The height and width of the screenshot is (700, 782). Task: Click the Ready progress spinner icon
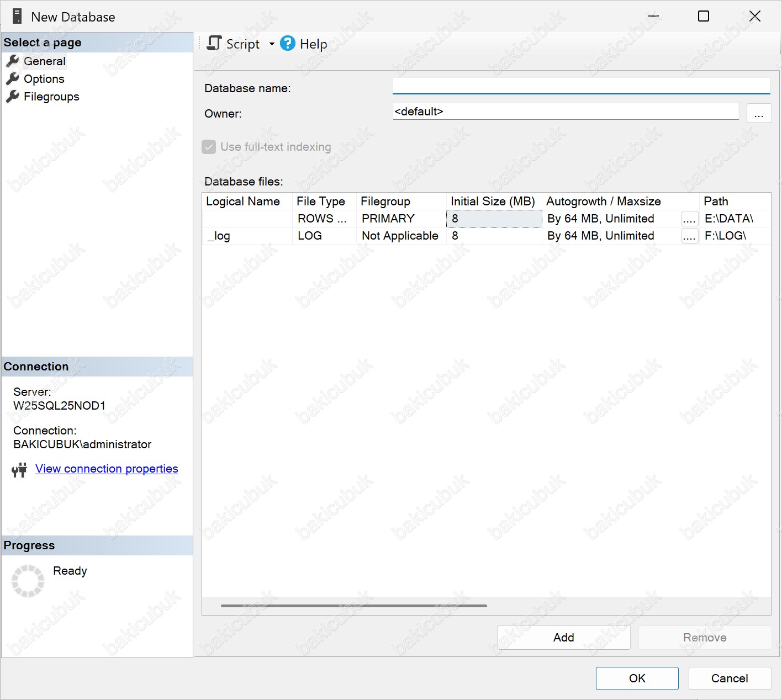[28, 581]
